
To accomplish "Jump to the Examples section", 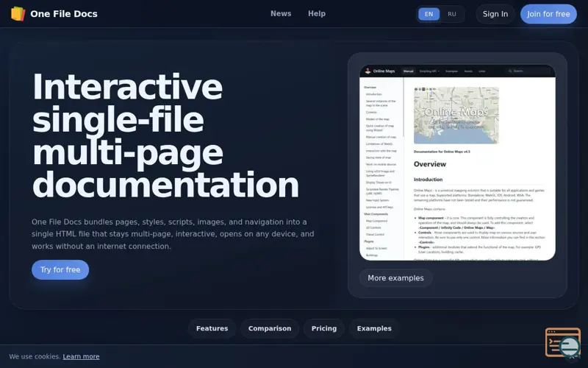I will click(x=374, y=328).
